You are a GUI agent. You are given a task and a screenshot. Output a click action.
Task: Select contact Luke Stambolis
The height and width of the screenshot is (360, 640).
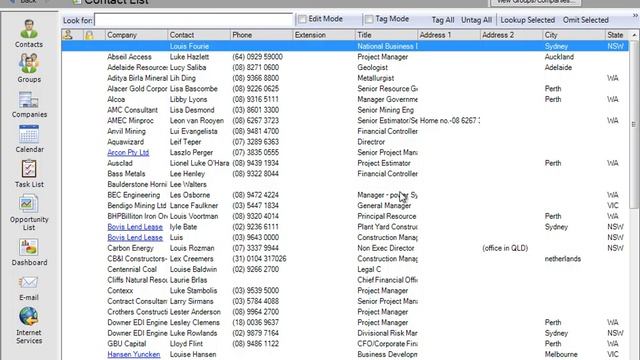tap(193, 291)
